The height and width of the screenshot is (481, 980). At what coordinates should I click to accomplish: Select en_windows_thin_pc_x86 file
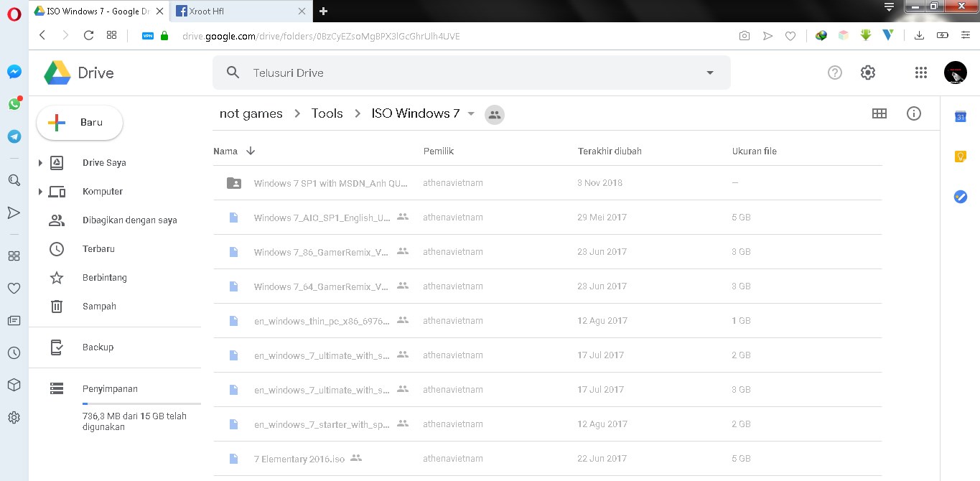(547, 321)
